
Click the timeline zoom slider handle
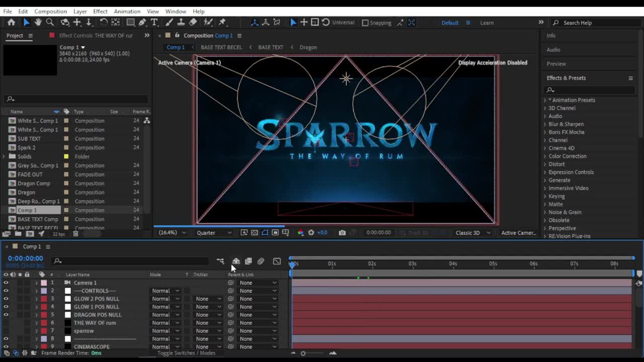point(303,353)
